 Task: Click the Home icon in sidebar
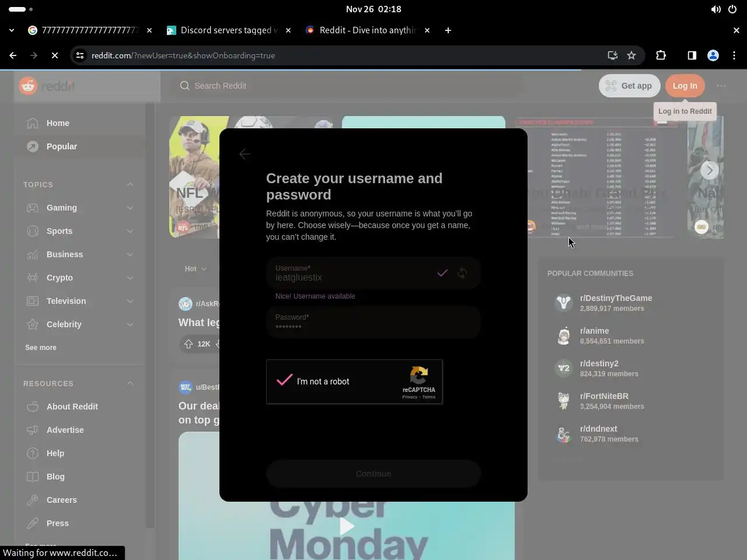click(x=33, y=123)
